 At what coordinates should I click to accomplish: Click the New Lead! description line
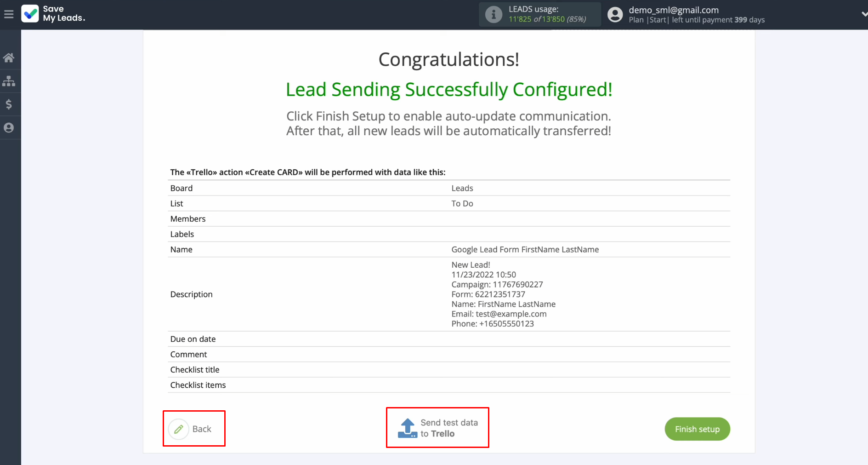pos(471,265)
